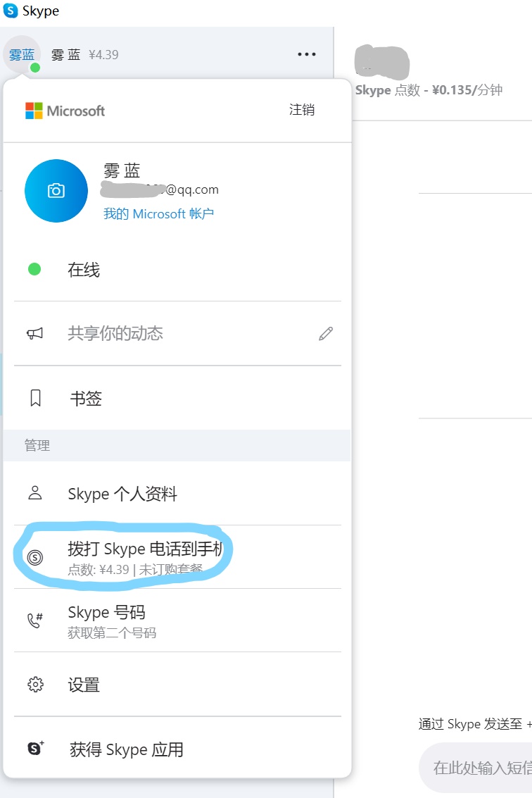
Task: Click the Skype Number phone icon
Action: click(x=34, y=621)
